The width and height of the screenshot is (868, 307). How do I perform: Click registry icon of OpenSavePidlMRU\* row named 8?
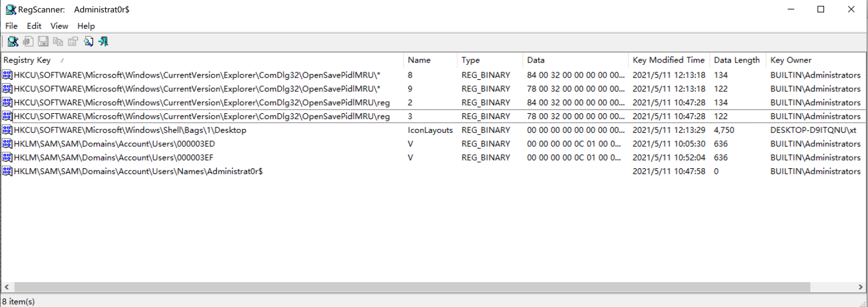point(8,75)
